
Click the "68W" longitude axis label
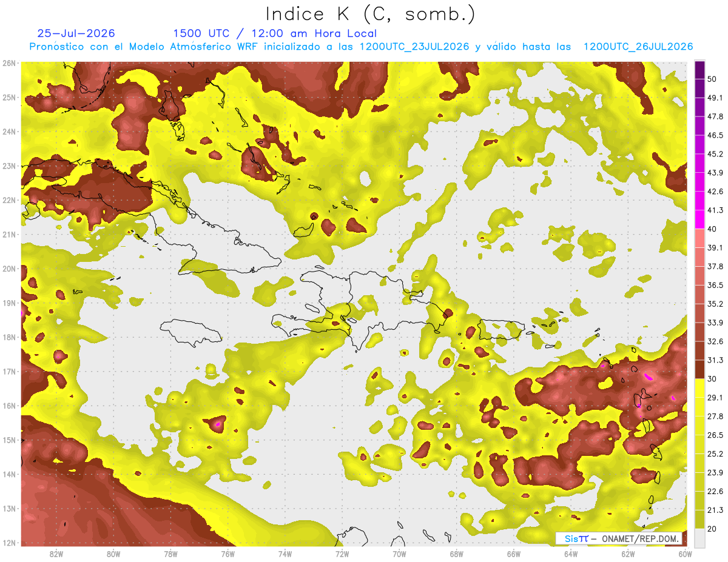(457, 554)
